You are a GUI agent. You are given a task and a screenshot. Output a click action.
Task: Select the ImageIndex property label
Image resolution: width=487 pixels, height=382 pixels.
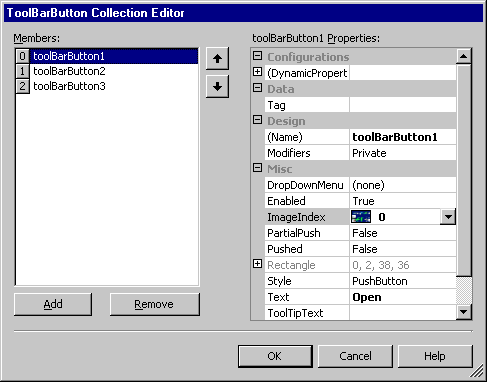click(307, 217)
